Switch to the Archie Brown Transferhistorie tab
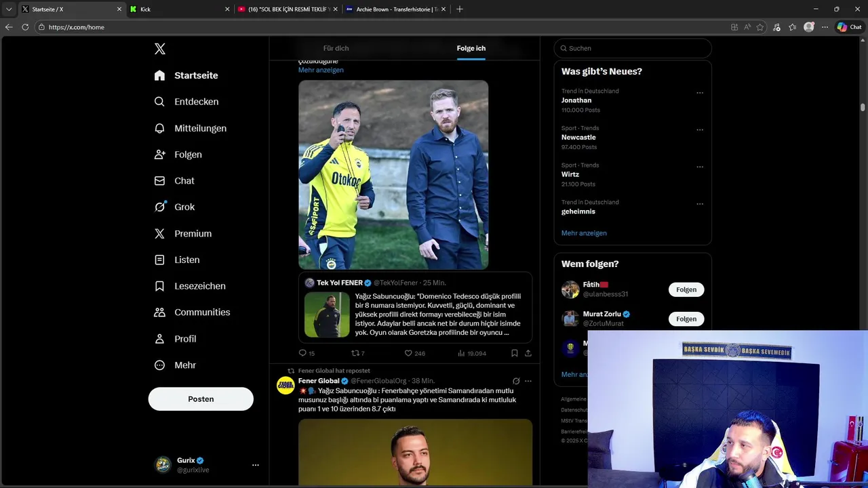This screenshot has width=868, height=488. (395, 9)
